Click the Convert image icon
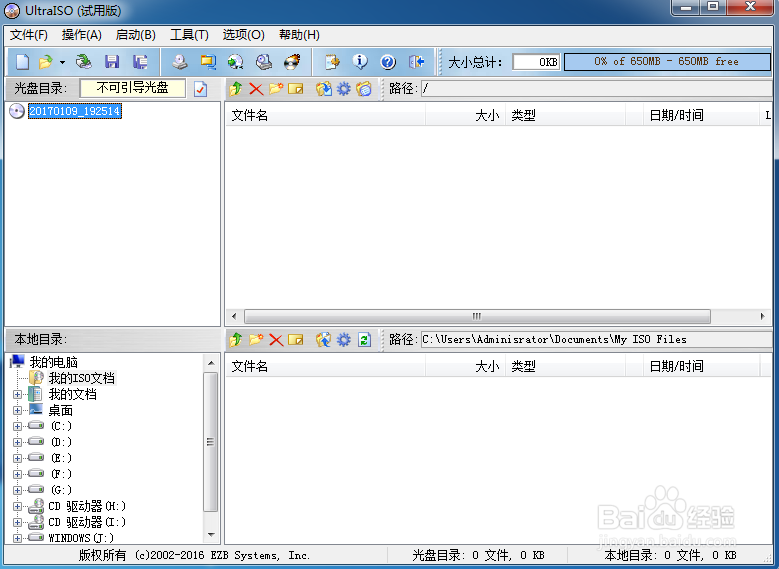This screenshot has width=779, height=569. tap(235, 62)
